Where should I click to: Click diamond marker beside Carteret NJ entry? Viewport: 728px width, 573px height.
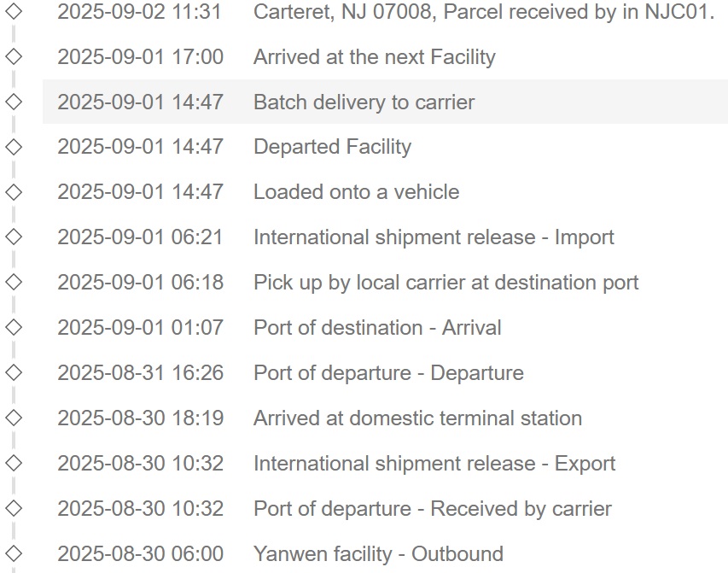(x=14, y=12)
